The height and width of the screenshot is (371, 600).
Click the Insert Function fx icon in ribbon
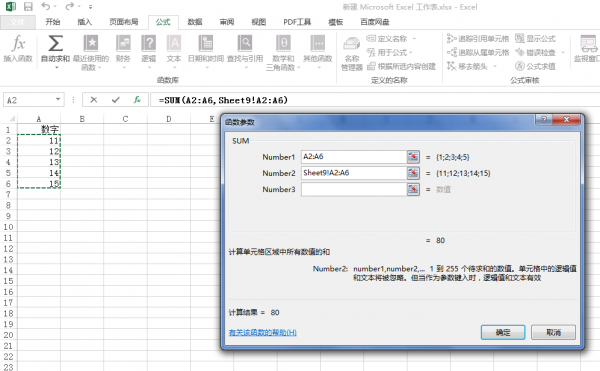click(18, 43)
